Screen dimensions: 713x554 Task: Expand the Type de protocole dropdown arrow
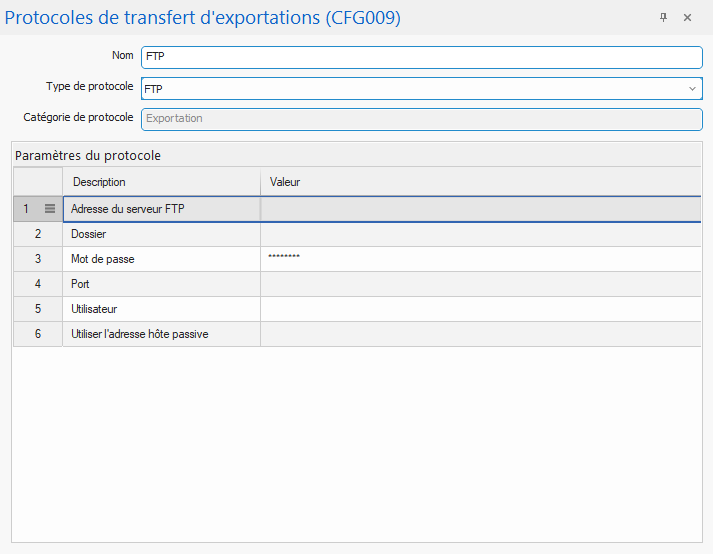[x=692, y=89]
